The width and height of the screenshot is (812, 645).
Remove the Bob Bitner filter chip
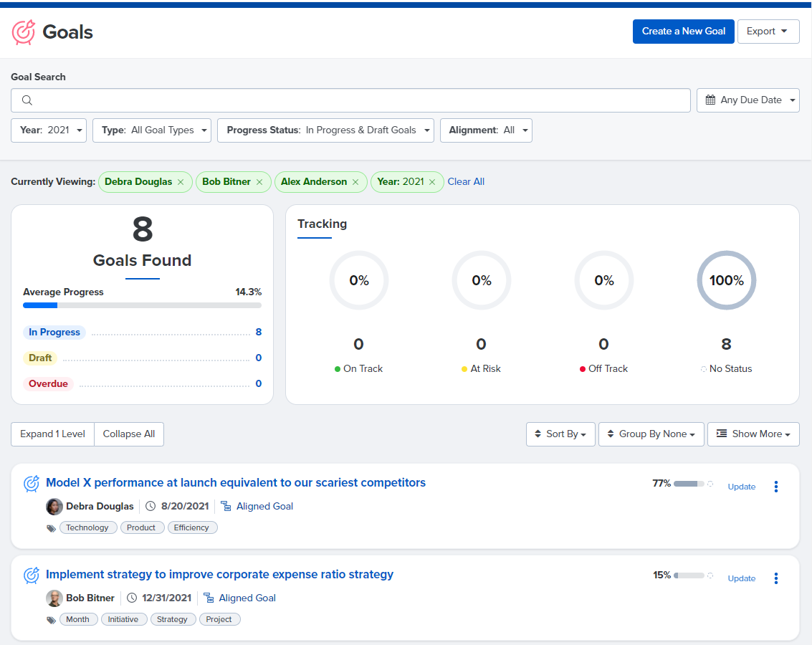pyautogui.click(x=259, y=182)
